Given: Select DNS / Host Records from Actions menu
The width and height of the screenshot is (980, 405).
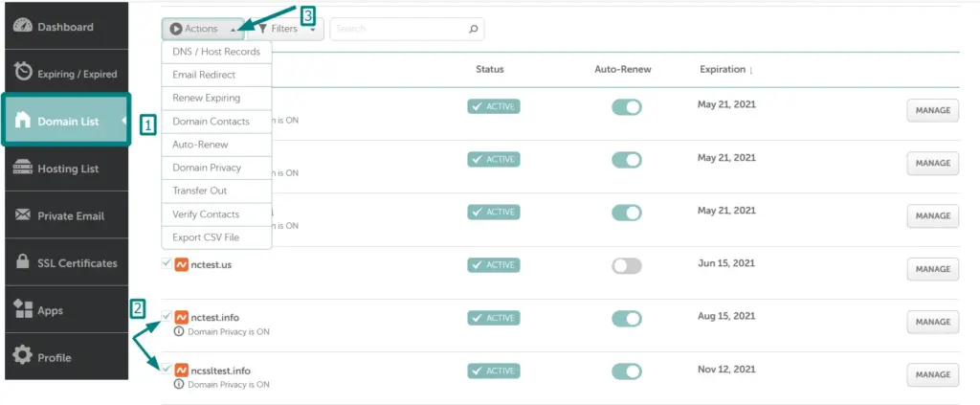Looking at the screenshot, I should click(216, 52).
